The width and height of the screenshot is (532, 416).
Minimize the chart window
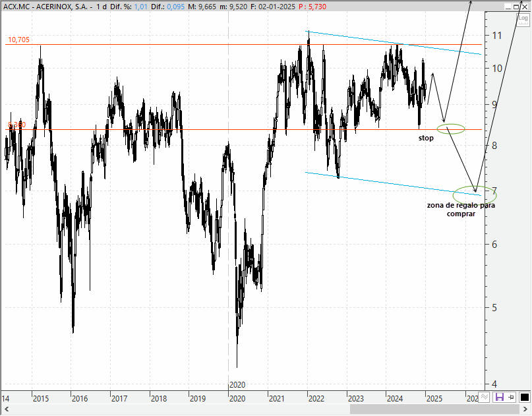508,7
